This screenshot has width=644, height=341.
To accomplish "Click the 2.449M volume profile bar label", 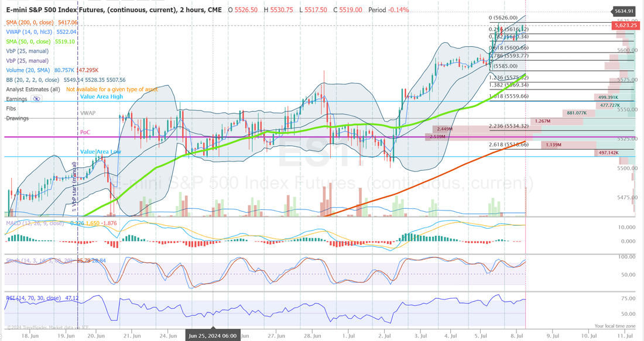I will coord(445,129).
